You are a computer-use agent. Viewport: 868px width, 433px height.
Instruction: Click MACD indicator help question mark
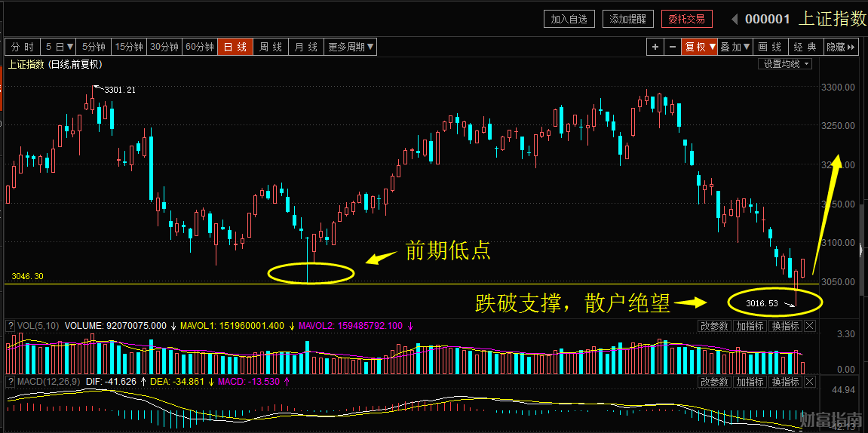click(x=10, y=382)
